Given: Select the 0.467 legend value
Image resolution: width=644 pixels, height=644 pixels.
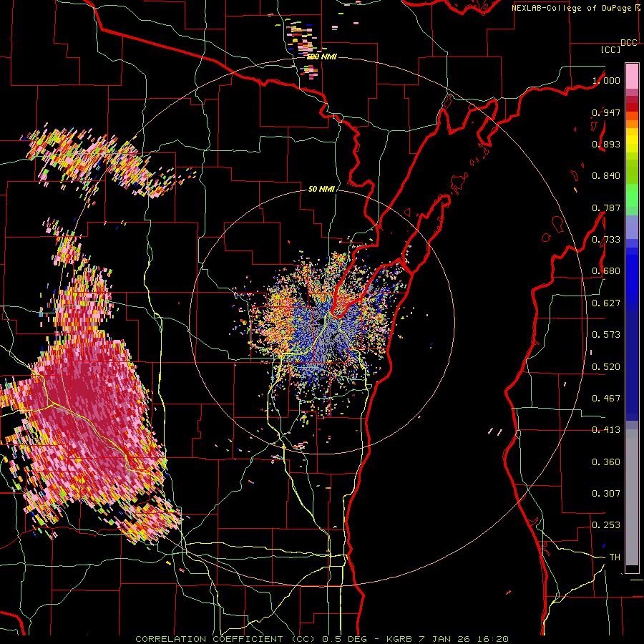Looking at the screenshot, I should pos(606,399).
